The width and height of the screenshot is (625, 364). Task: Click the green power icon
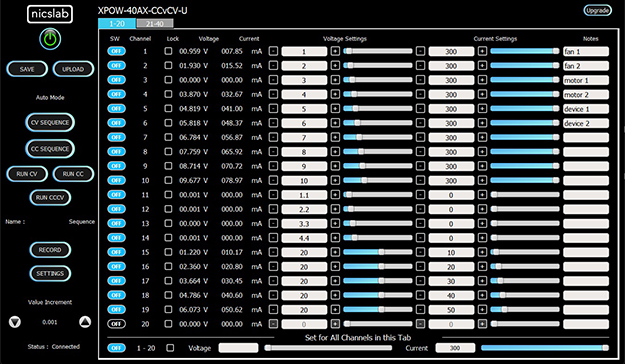[50, 39]
